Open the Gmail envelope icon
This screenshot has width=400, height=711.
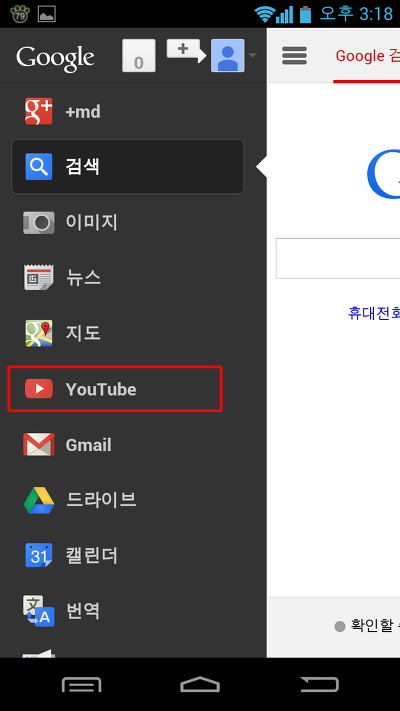coord(39,444)
